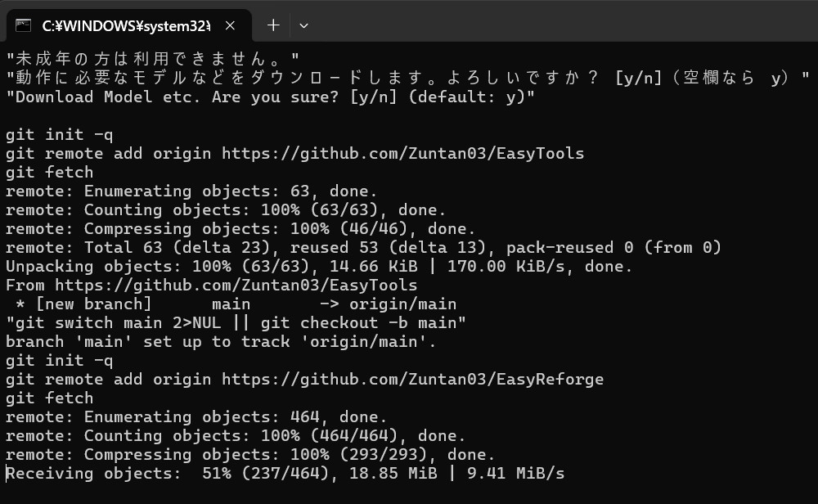Open a new tab with the plus button
818x504 pixels.
tap(273, 25)
